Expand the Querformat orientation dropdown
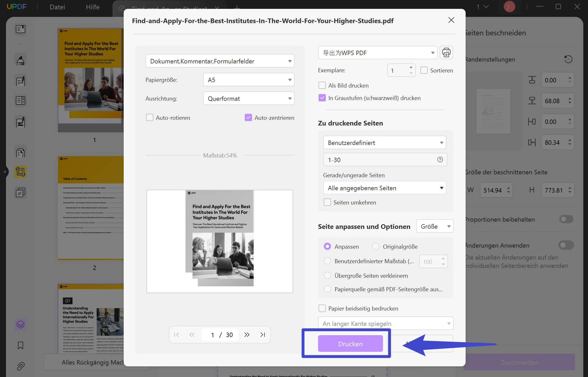Screen dimensions: 588x377 tap(248, 98)
